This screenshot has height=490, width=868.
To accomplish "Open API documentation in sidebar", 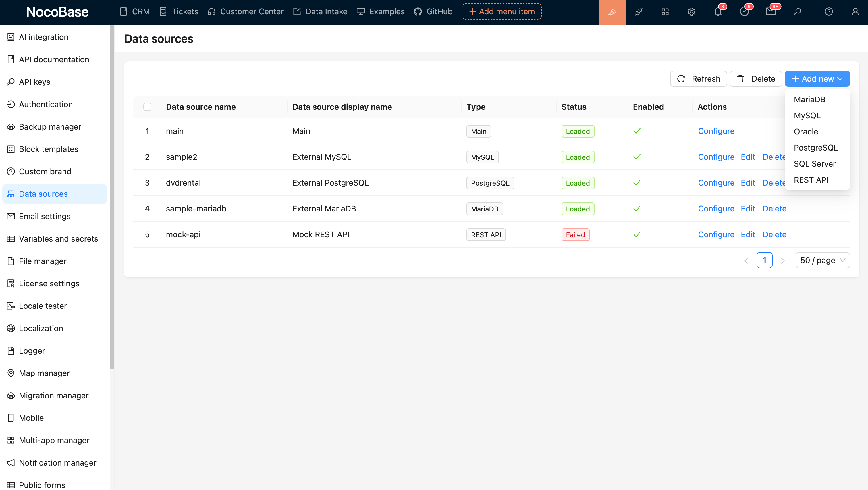I will (55, 59).
